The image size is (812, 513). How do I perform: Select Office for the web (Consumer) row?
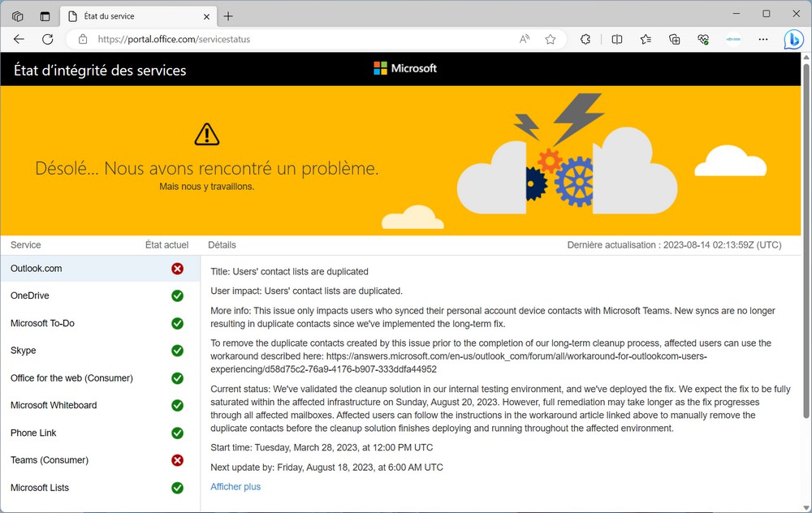pyautogui.click(x=100, y=378)
